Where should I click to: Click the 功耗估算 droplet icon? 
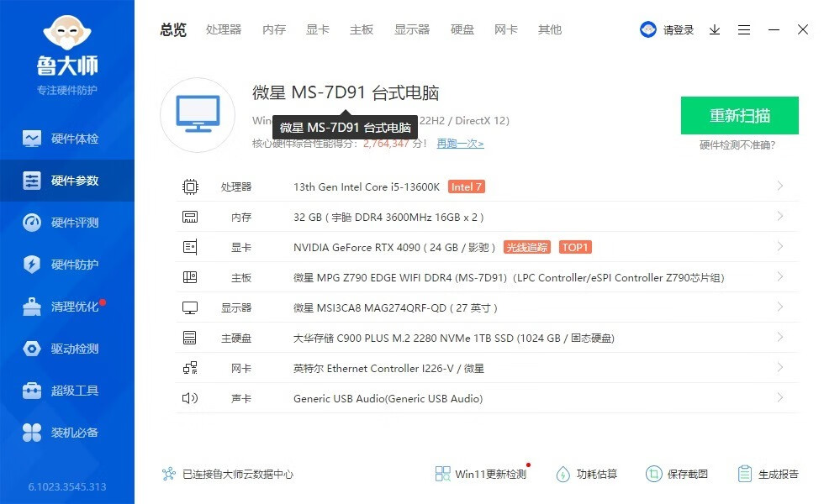tap(563, 474)
